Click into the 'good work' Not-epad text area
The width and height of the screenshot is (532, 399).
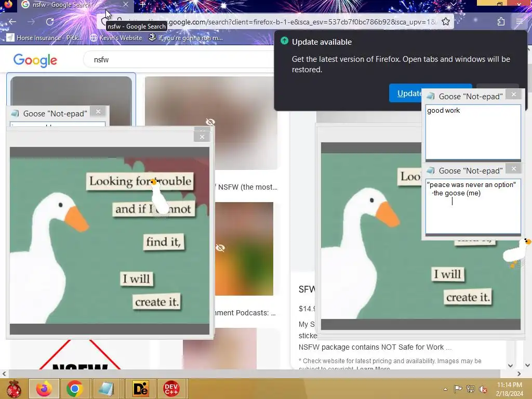(x=473, y=132)
